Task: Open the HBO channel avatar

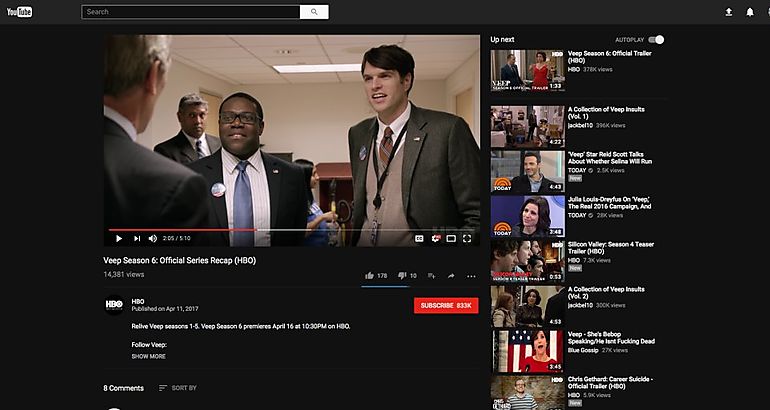Action: (x=114, y=305)
